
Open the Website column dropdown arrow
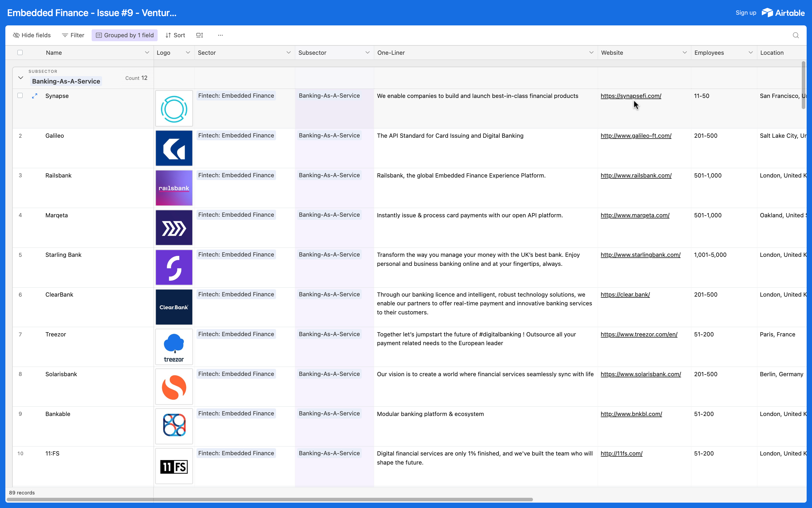pos(685,53)
